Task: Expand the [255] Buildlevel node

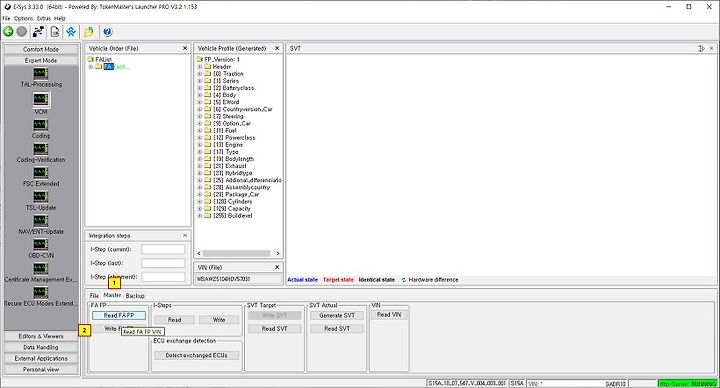Action: [x=200, y=215]
